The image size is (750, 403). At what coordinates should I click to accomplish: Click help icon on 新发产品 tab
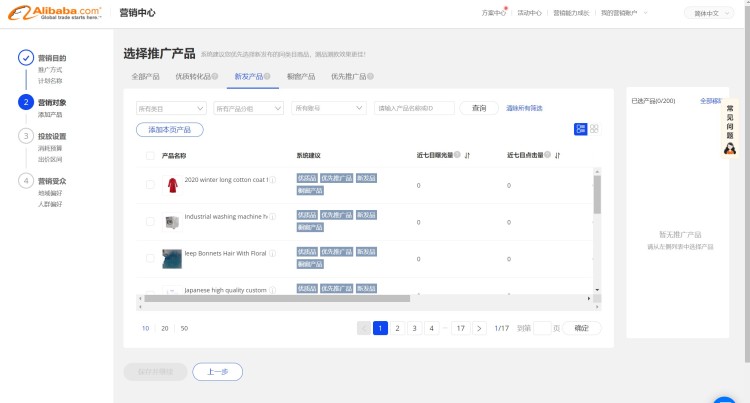tap(268, 76)
